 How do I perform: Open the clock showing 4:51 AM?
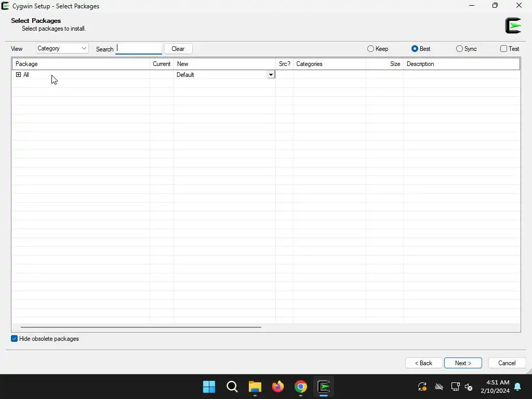point(495,387)
